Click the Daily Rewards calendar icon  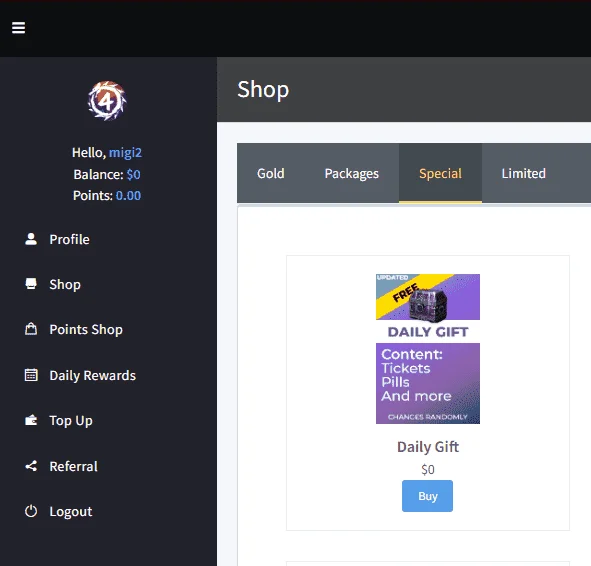(31, 375)
